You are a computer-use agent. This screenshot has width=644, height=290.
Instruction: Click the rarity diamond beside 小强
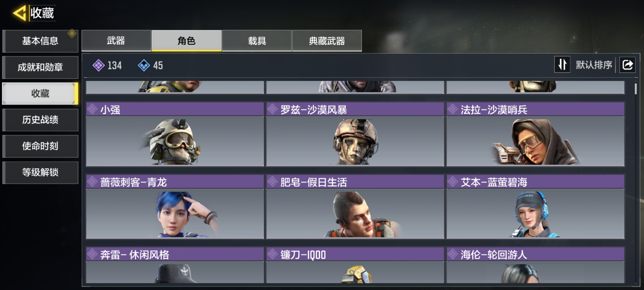(x=93, y=109)
